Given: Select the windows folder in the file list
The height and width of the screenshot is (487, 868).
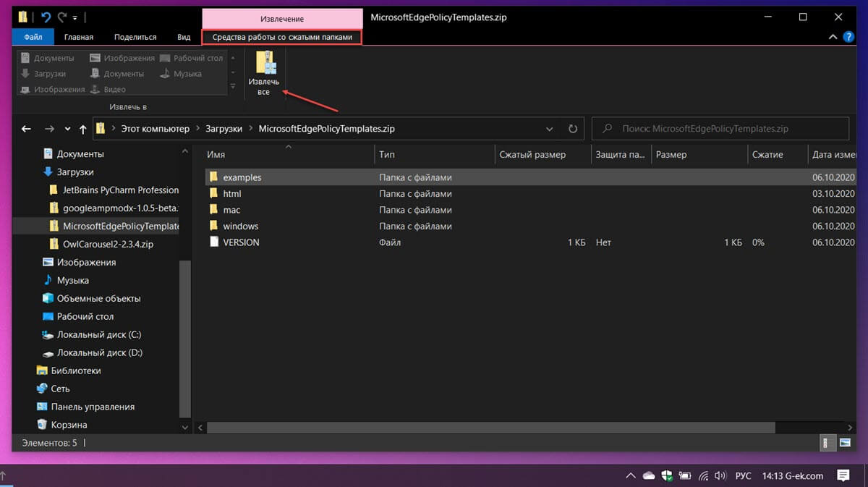Looking at the screenshot, I should [240, 226].
